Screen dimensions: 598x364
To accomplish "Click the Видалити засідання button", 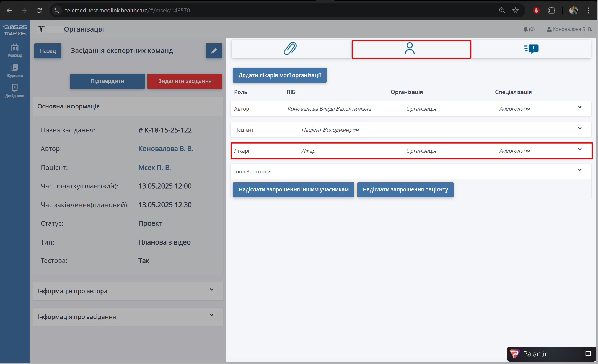I will click(x=185, y=81).
